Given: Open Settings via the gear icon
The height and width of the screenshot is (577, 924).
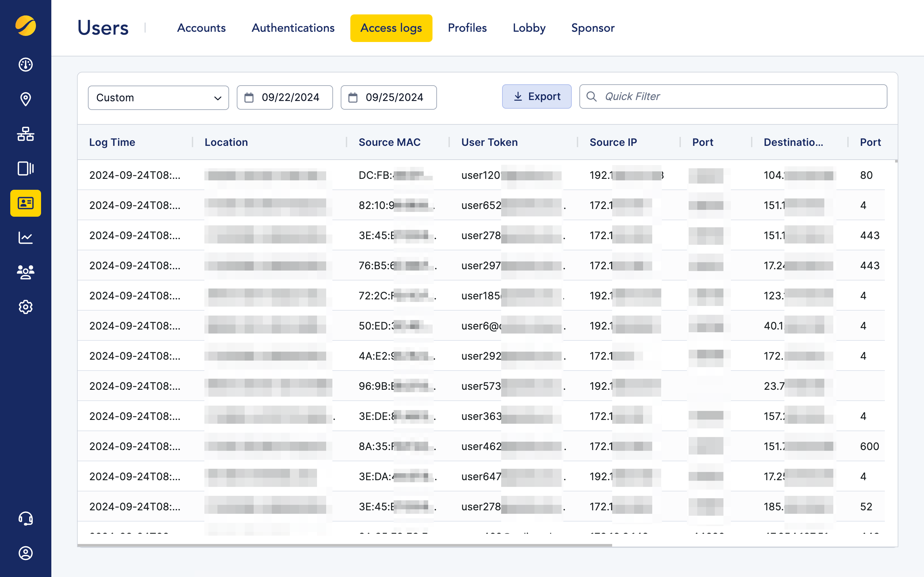Looking at the screenshot, I should (x=25, y=307).
